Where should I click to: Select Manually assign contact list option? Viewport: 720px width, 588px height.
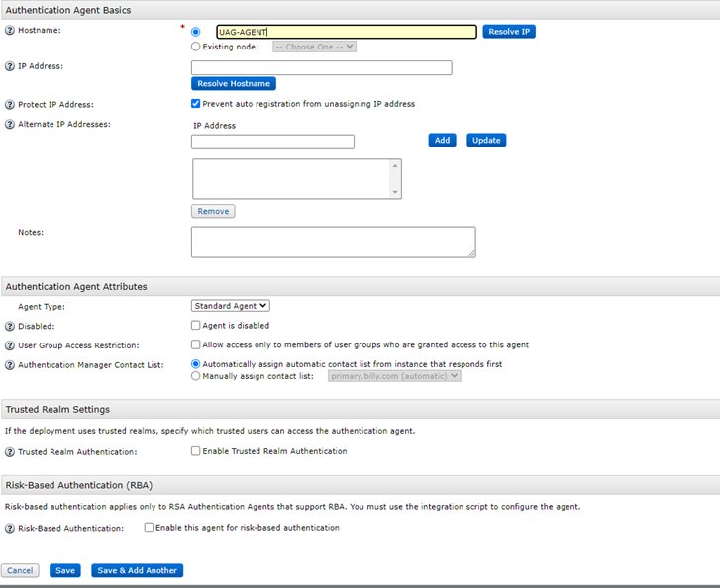(x=195, y=376)
